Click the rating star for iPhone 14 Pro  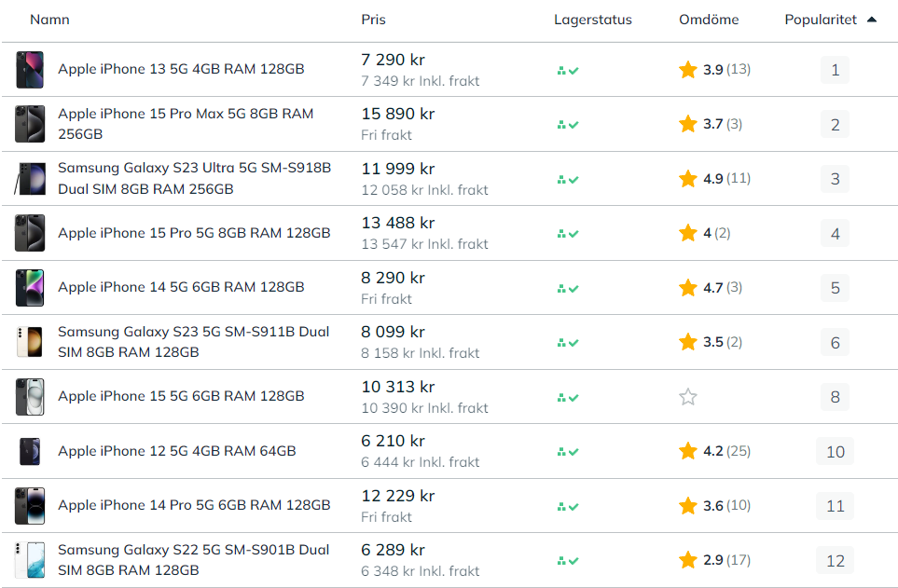pos(688,506)
